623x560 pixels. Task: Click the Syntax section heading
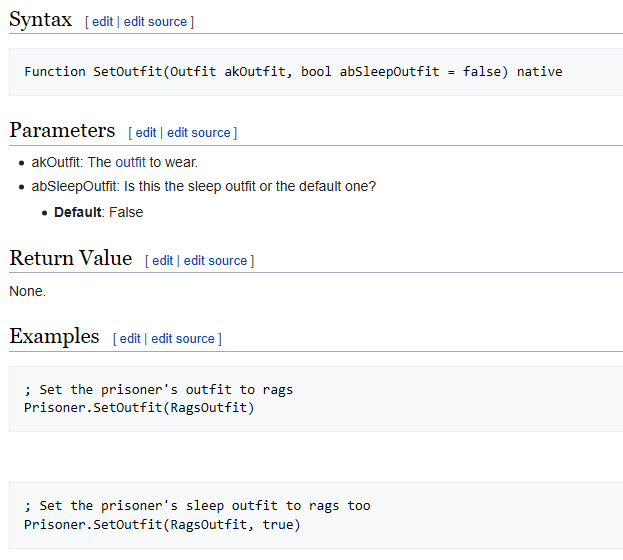tap(40, 20)
